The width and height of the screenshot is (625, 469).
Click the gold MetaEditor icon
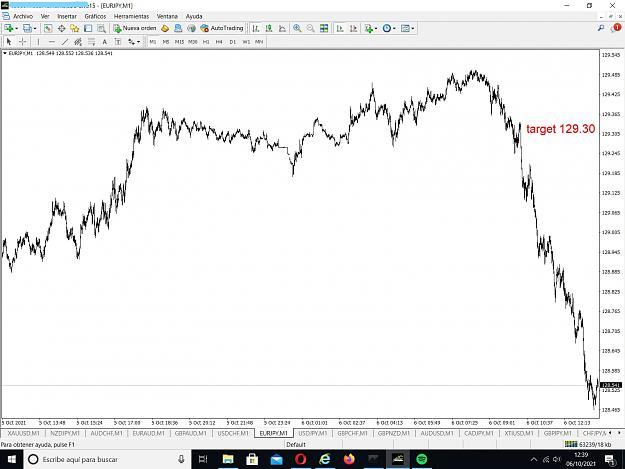coord(165,28)
